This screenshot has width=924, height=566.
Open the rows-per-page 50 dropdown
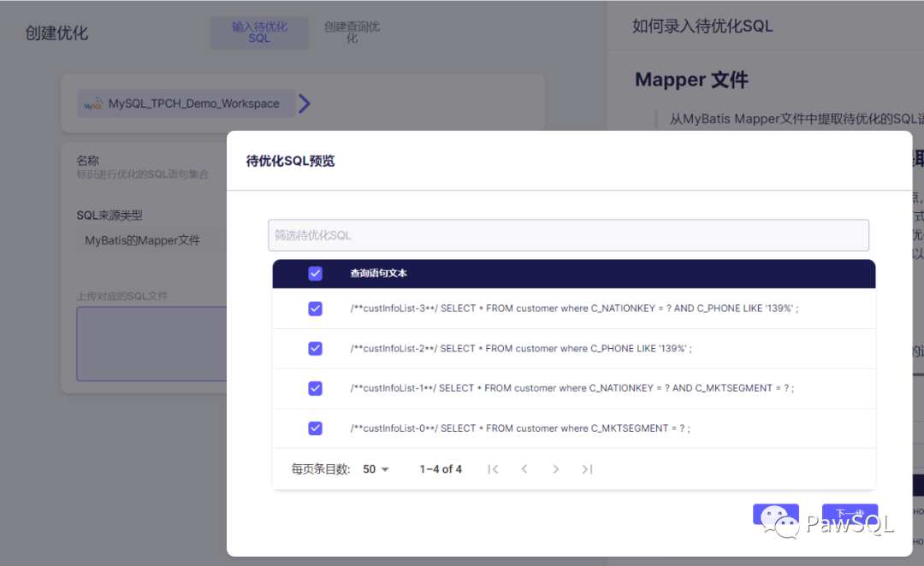point(376,469)
